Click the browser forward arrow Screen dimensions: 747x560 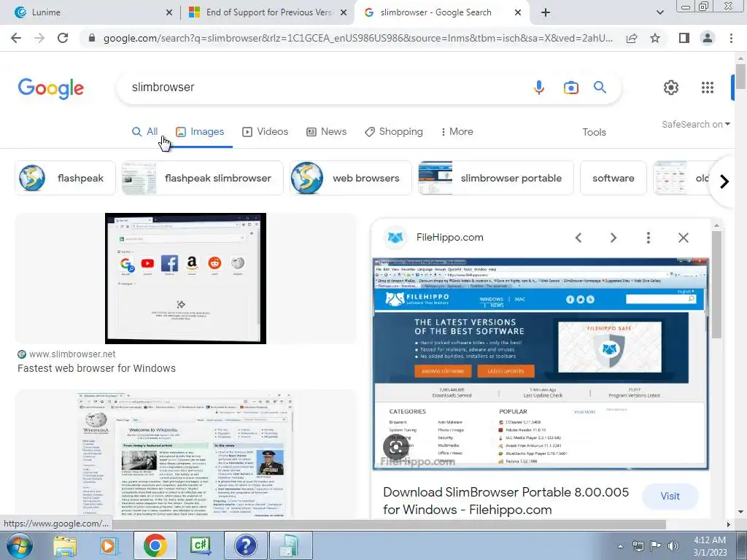point(39,38)
